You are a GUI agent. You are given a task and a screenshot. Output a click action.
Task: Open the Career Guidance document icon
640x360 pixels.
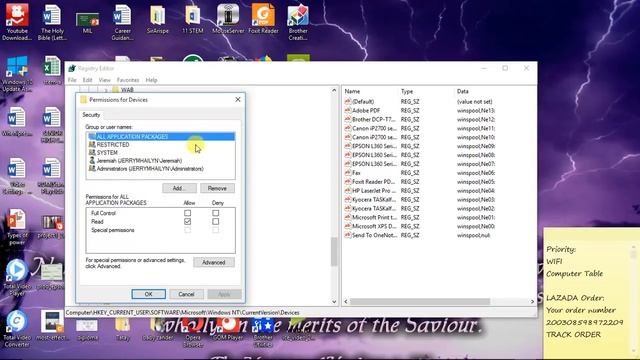coord(122,21)
